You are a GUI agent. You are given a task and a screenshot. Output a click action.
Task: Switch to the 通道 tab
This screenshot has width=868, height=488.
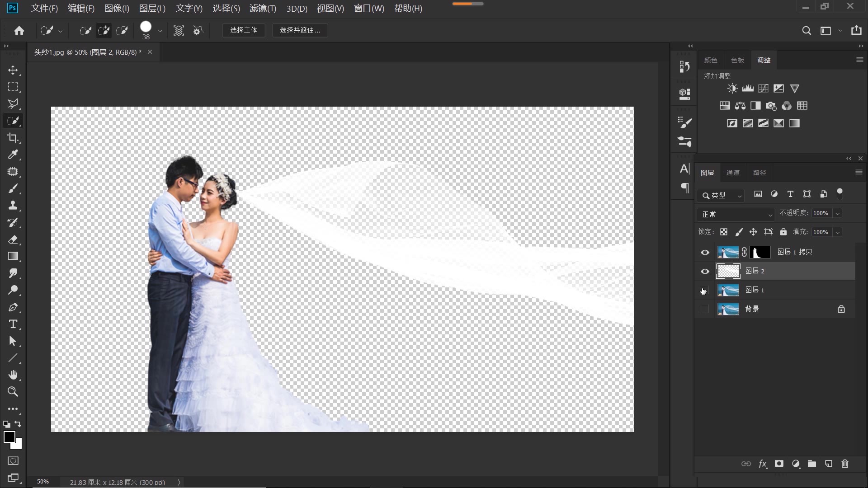point(733,173)
